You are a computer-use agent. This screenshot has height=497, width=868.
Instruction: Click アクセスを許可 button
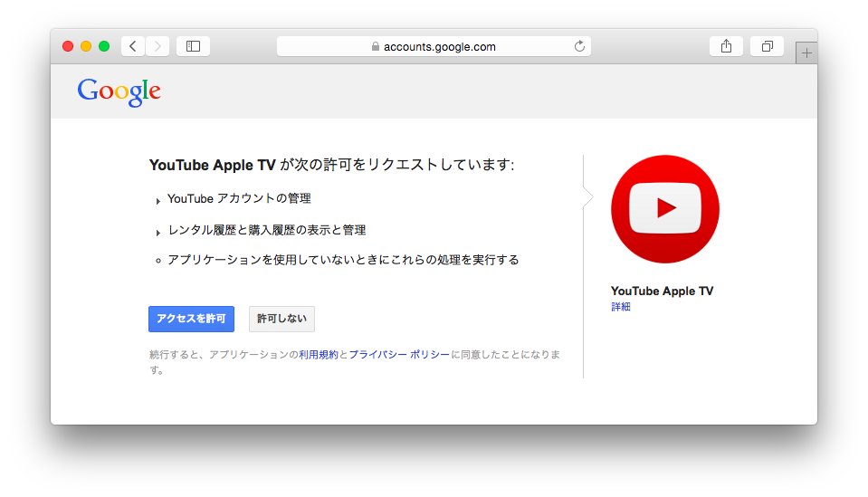[191, 319]
